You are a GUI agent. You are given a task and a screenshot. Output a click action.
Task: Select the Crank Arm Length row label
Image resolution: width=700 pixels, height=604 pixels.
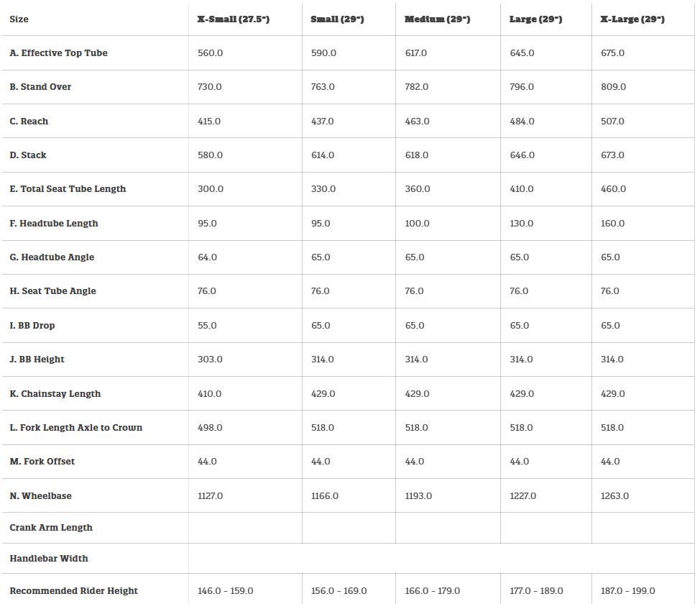click(52, 528)
